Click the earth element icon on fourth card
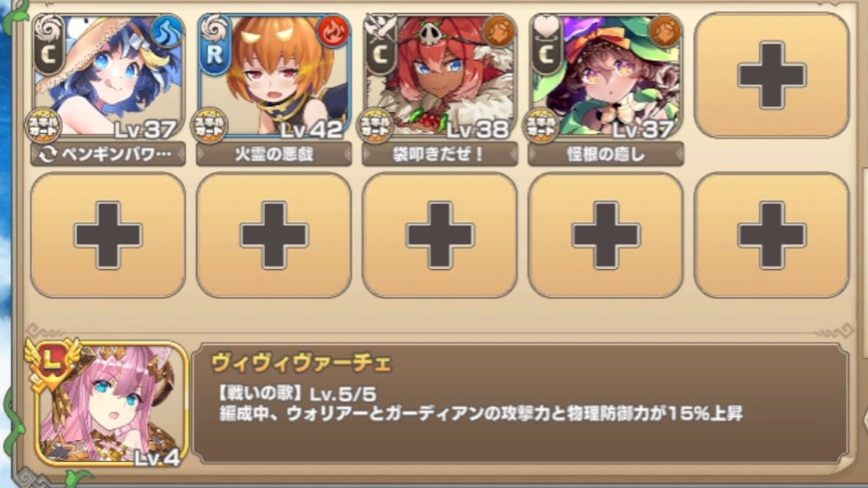This screenshot has width=868, height=488. (665, 32)
